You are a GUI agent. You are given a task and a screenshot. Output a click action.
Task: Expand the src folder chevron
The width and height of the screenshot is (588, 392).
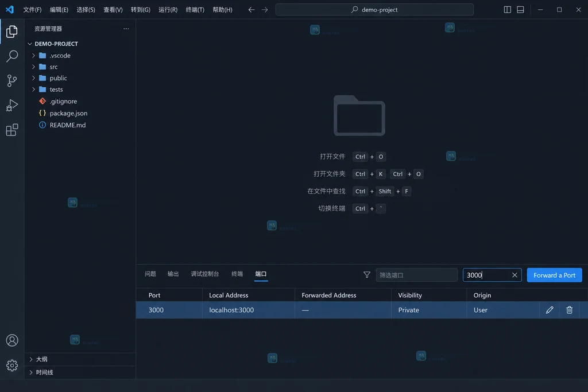coord(33,67)
